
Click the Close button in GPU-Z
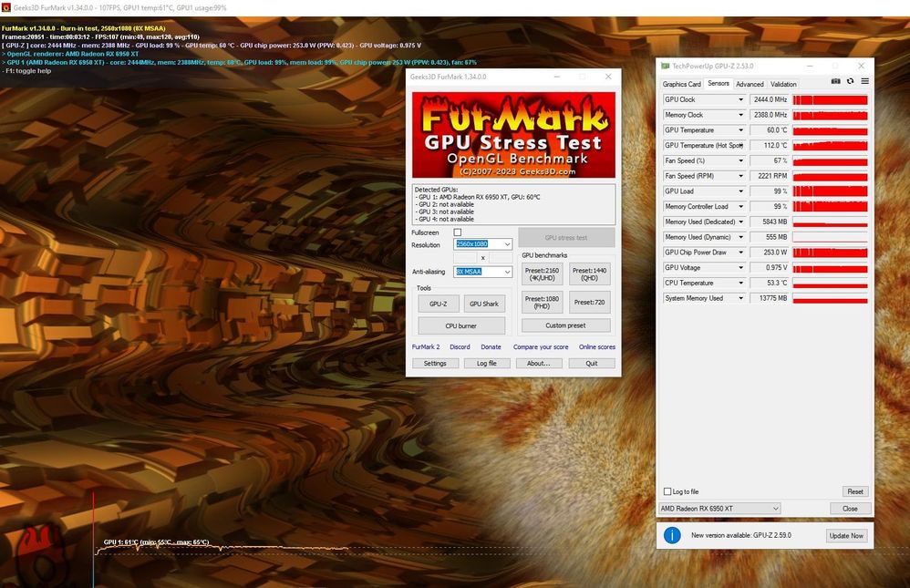click(850, 509)
